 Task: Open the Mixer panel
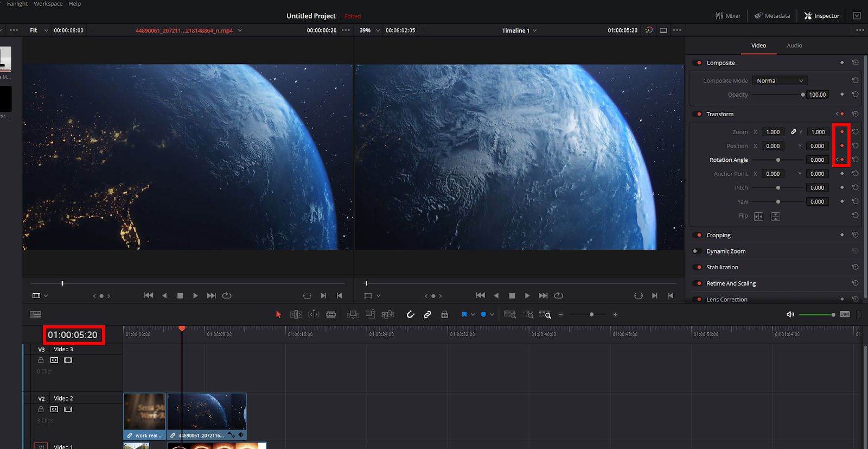pyautogui.click(x=728, y=16)
